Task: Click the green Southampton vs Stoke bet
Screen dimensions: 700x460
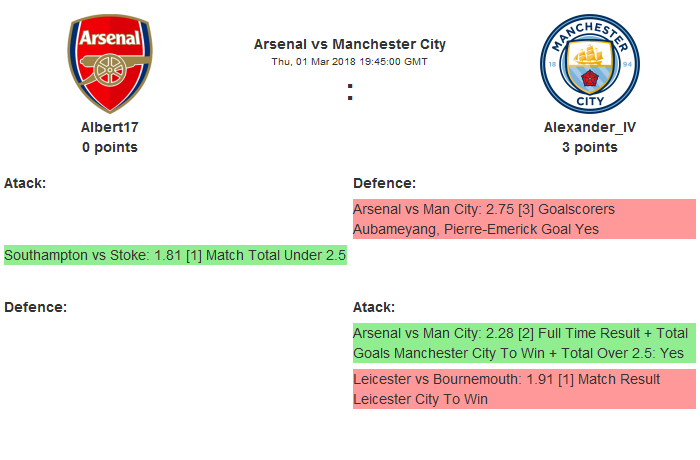Action: click(x=175, y=255)
